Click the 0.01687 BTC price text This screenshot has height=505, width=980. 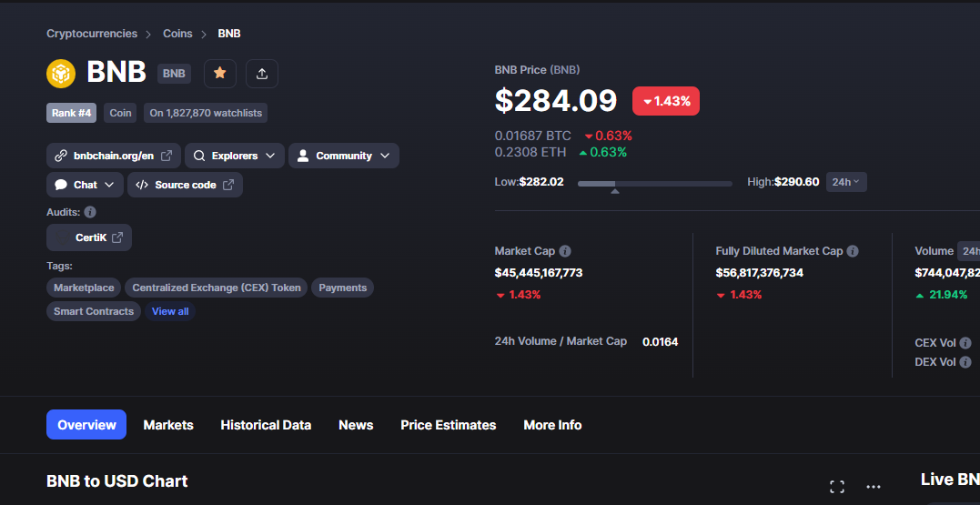532,136
